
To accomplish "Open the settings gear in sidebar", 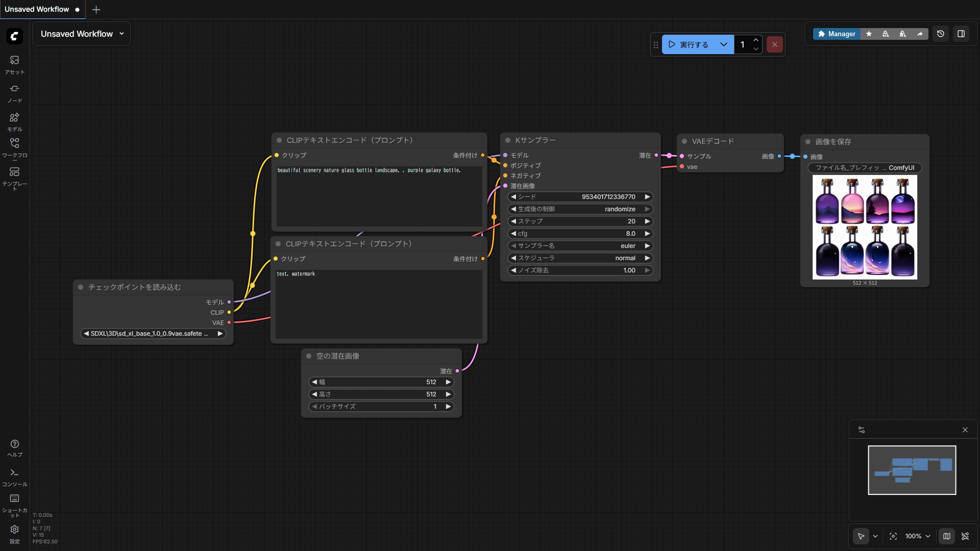I will (14, 533).
